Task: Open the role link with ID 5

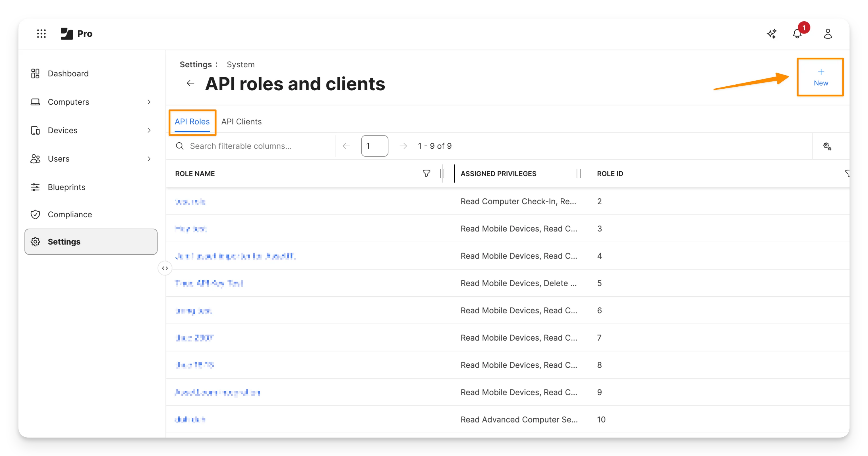Action: (x=209, y=283)
